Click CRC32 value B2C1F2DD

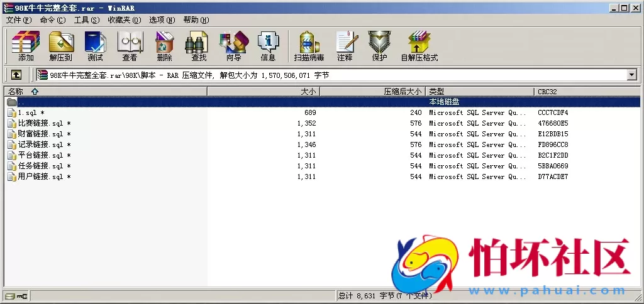[553, 156]
